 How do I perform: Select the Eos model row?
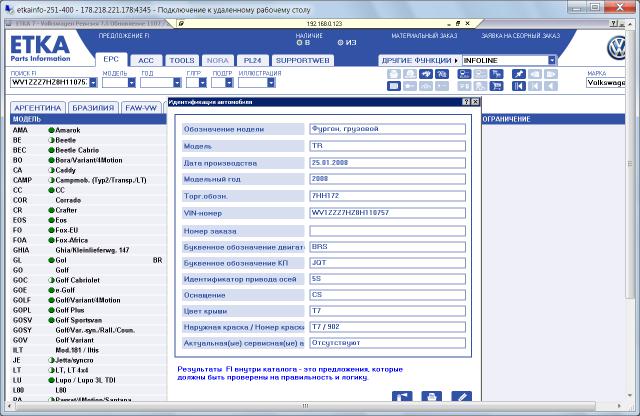pos(88,220)
